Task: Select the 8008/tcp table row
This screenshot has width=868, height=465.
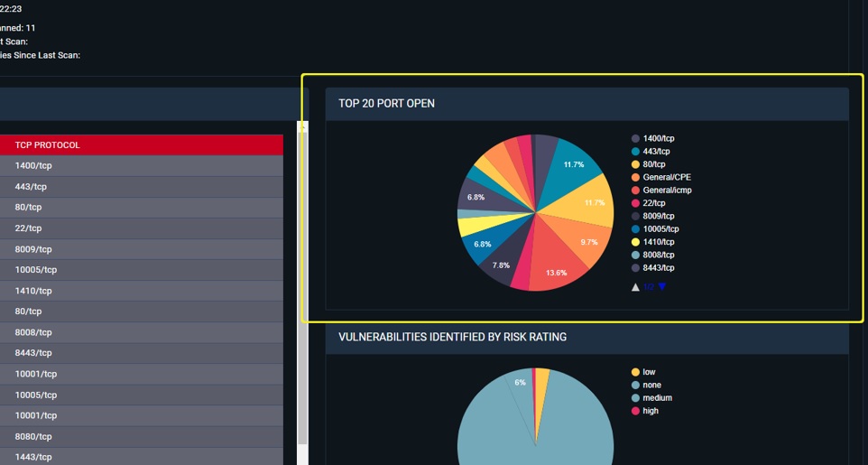Action: tap(141, 332)
